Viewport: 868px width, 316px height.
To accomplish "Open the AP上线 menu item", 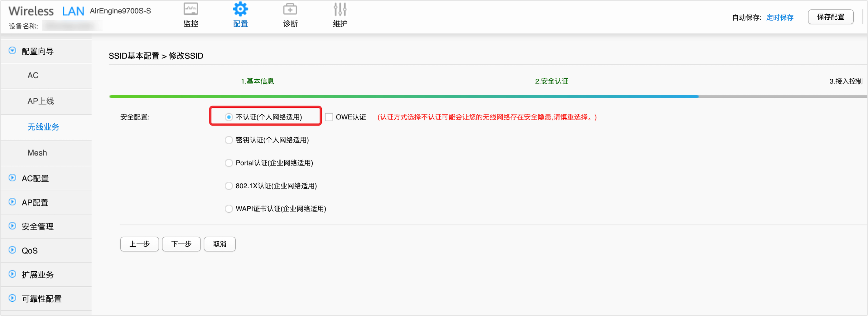I will [46, 101].
